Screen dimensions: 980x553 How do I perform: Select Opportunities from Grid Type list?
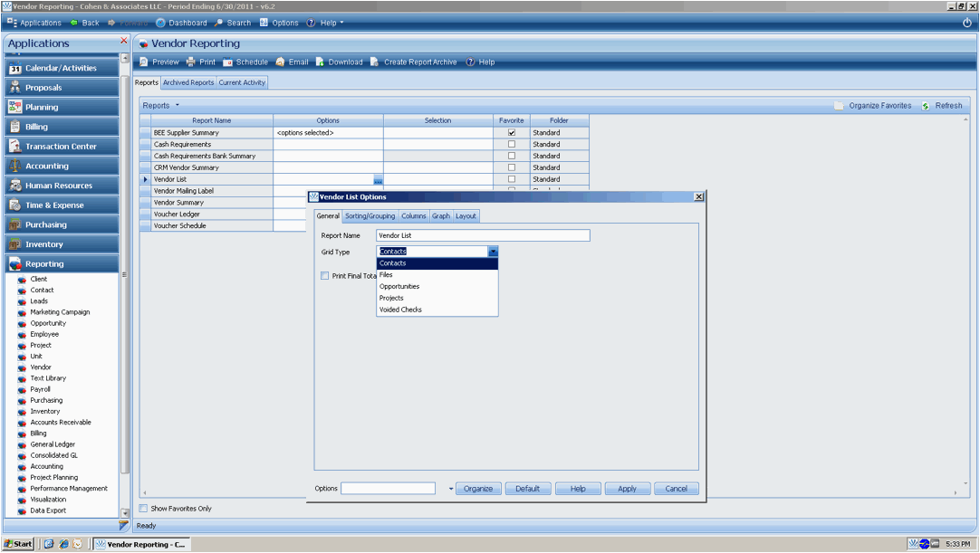point(399,287)
